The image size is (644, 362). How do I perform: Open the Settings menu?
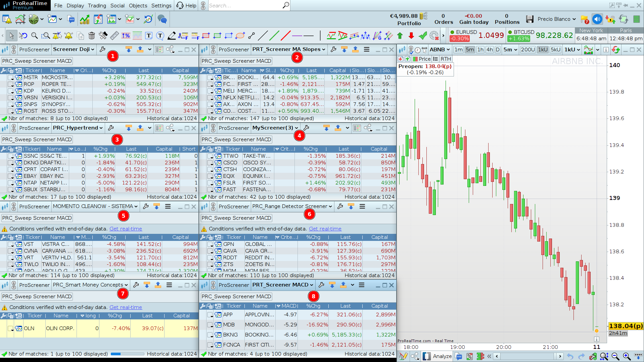pyautogui.click(x=161, y=6)
